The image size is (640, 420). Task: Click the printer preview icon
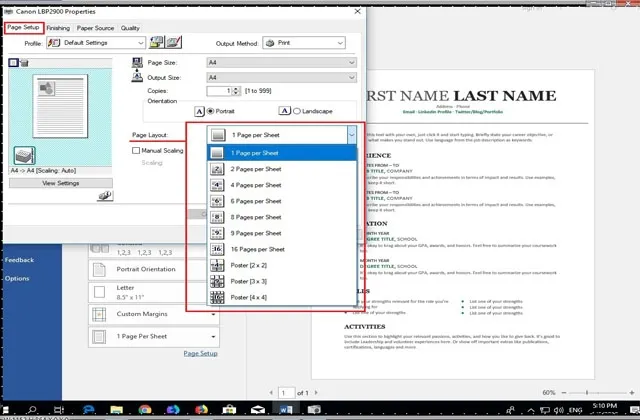(x=24, y=155)
